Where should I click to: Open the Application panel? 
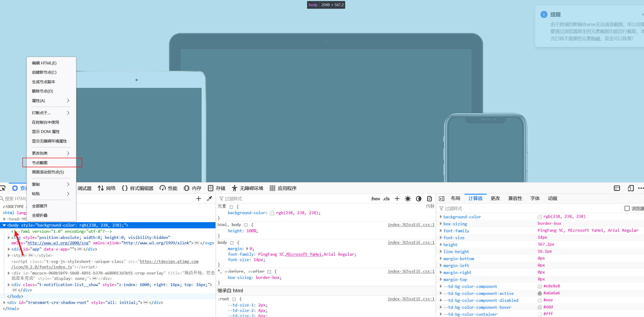pyautogui.click(x=283, y=188)
